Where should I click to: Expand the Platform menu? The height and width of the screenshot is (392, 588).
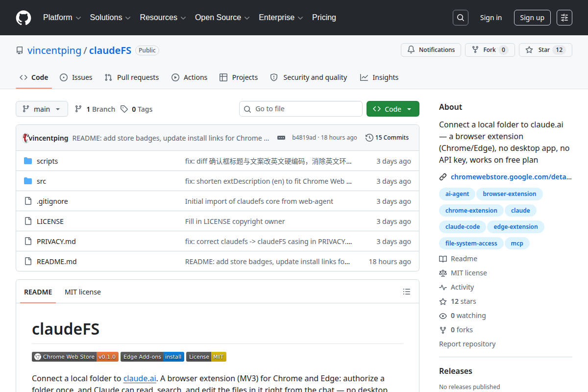coord(62,18)
